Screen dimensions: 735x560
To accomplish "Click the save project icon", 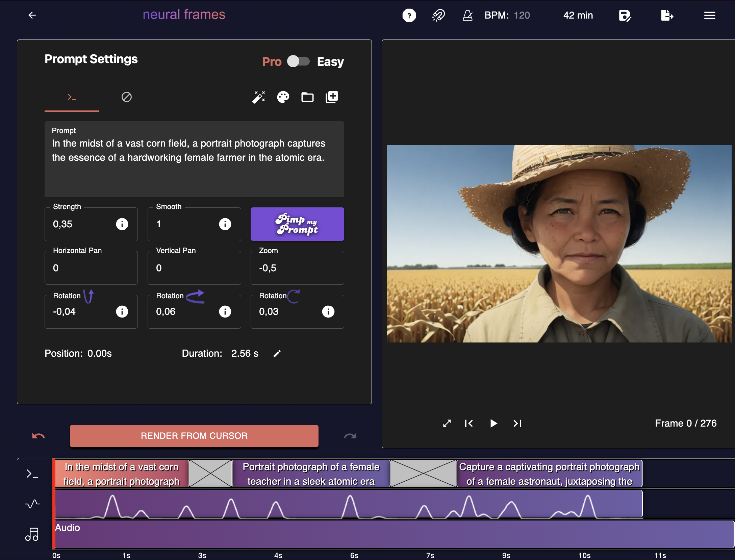I will click(625, 15).
